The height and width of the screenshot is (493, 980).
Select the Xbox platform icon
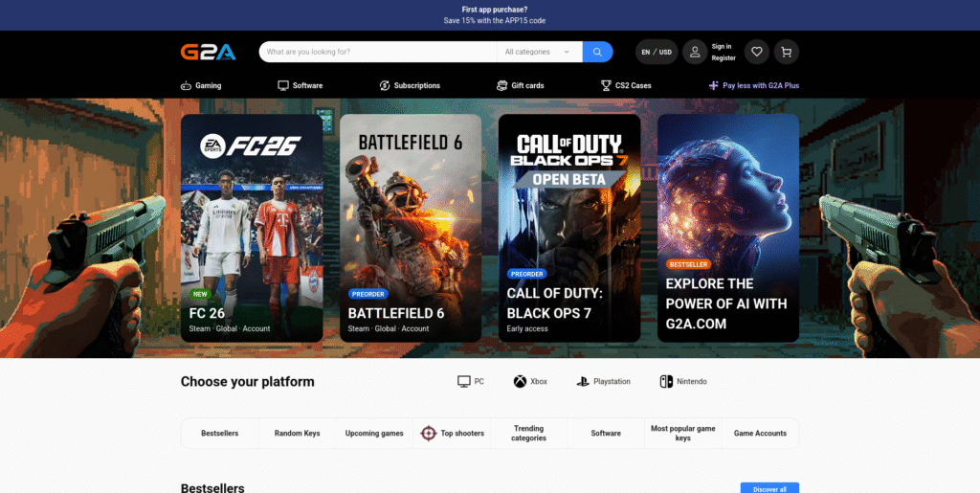tap(520, 382)
